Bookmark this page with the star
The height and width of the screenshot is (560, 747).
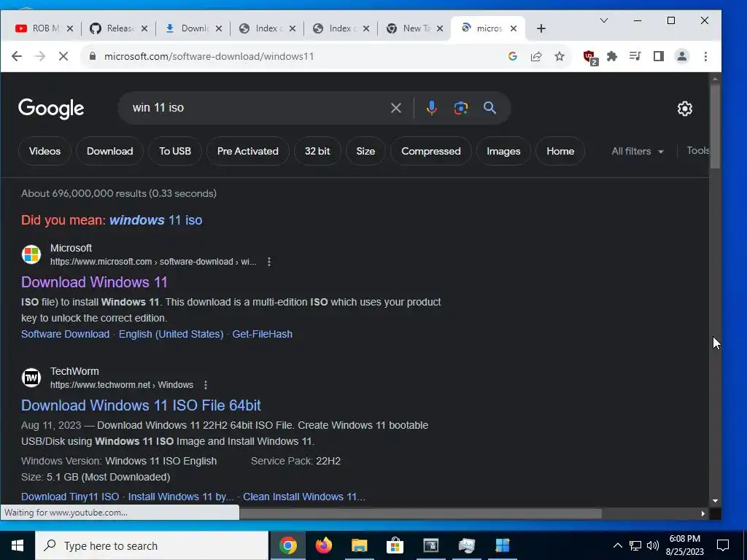pyautogui.click(x=560, y=56)
